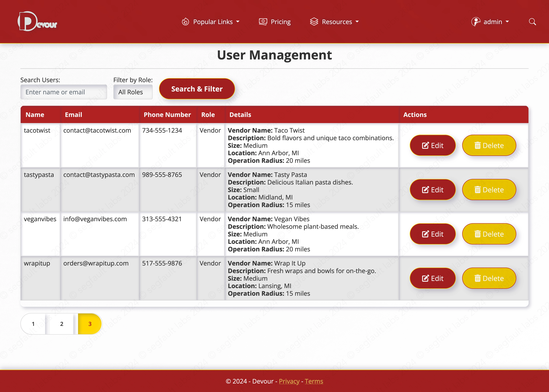Image resolution: width=549 pixels, height=392 pixels.
Task: Click the layers icon beside Resources
Action: (314, 22)
